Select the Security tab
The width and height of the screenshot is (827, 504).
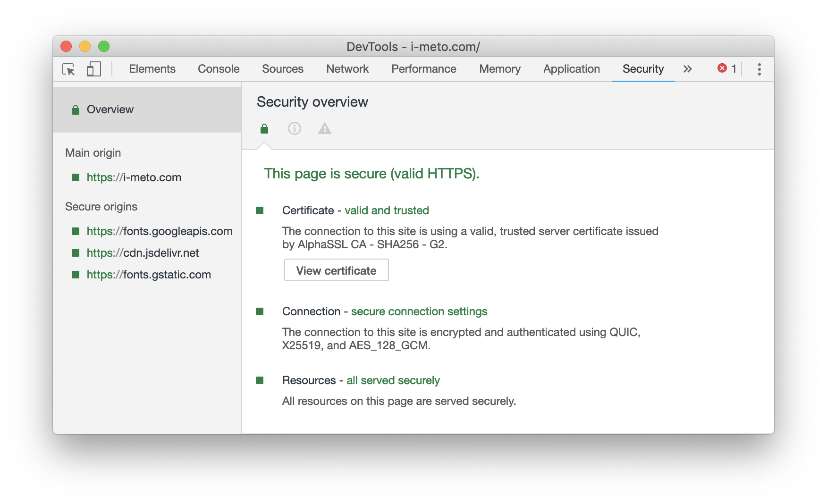pyautogui.click(x=643, y=69)
